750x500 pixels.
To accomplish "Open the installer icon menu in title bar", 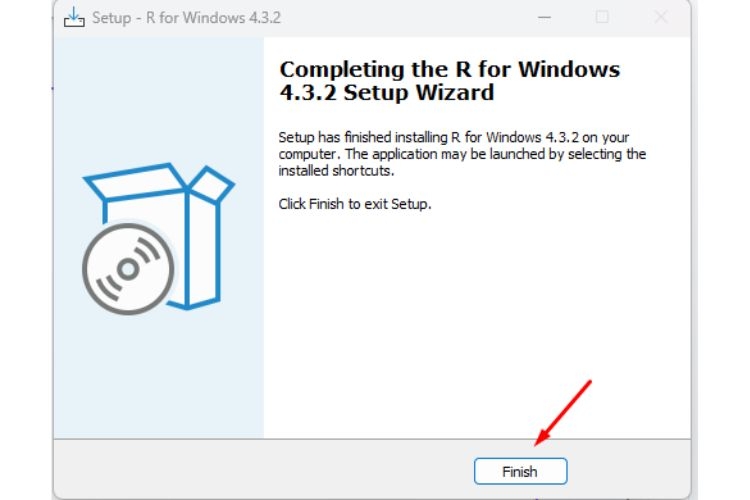I will tap(74, 18).
